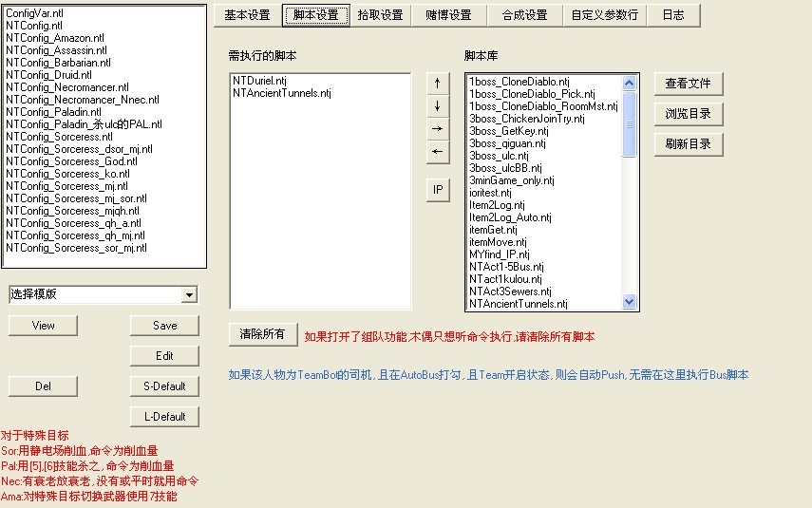This screenshot has height=508, width=812.
Task: Click the script library scrollbar thumb
Action: (x=630, y=124)
